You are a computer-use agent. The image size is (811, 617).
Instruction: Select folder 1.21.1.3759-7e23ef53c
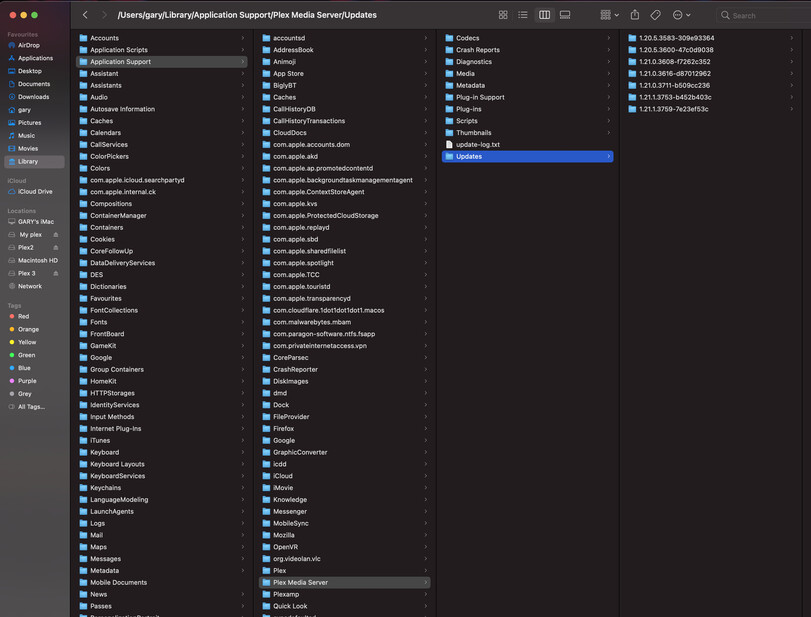tap(711, 109)
